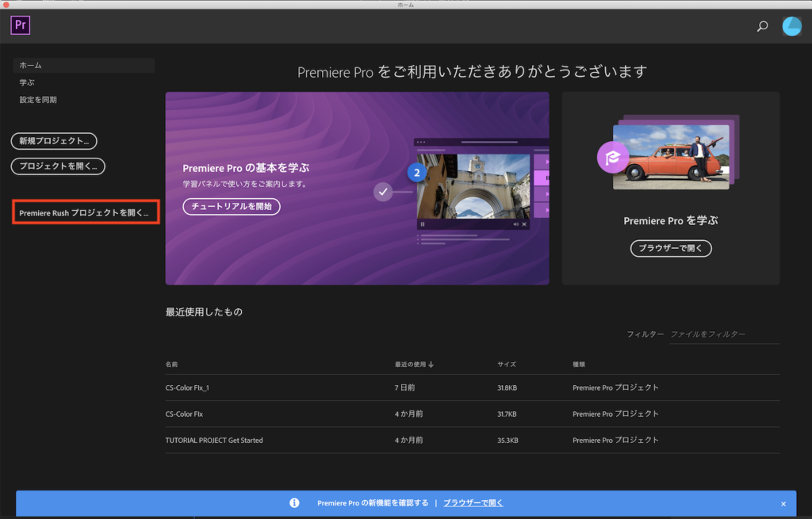
Task: Open the user profile avatar
Action: [791, 26]
